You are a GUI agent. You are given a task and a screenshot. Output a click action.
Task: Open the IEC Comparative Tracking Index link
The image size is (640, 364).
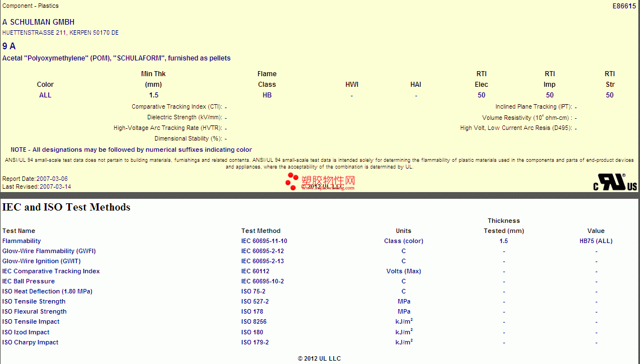(51, 272)
